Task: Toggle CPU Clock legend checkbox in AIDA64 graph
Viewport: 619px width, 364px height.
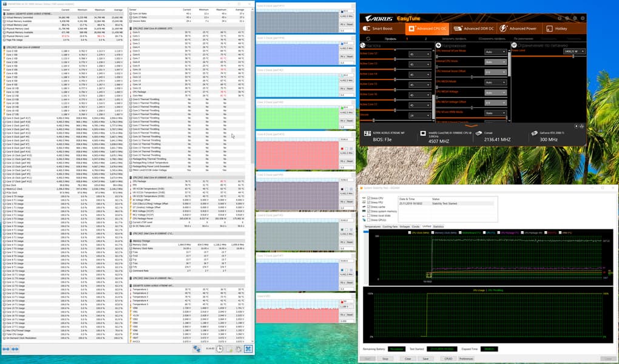Action: click(x=410, y=233)
